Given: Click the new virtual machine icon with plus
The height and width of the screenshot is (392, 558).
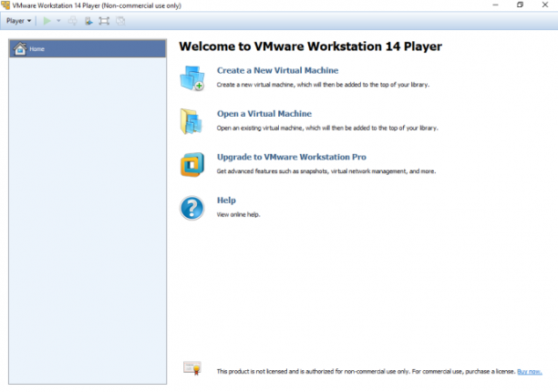Looking at the screenshot, I should pos(192,77).
